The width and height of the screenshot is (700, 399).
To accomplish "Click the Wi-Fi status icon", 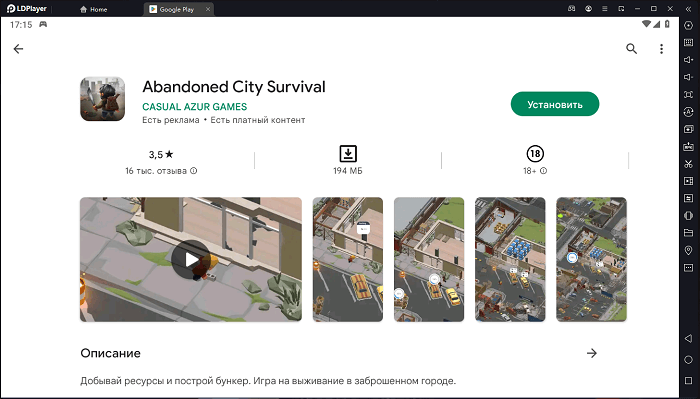I will pyautogui.click(x=646, y=24).
